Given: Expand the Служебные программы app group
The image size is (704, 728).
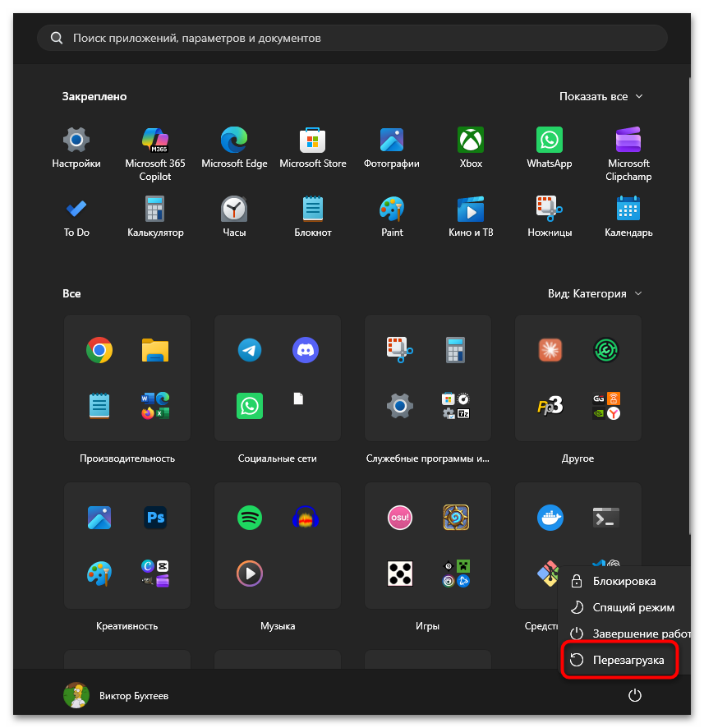Looking at the screenshot, I should point(456,406).
